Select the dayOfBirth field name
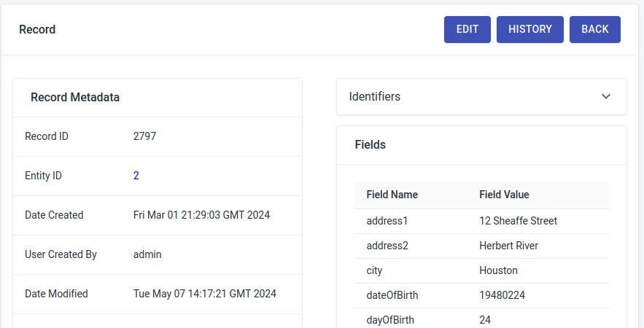The height and width of the screenshot is (328, 644). [x=390, y=320]
